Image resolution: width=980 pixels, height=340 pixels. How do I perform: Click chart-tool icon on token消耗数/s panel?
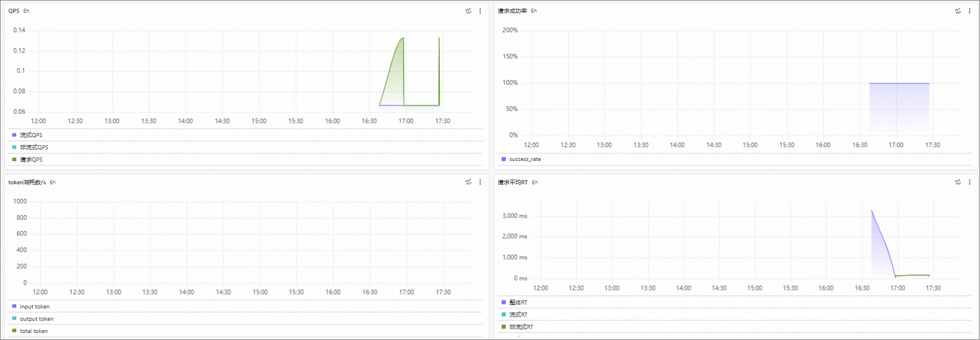click(468, 182)
